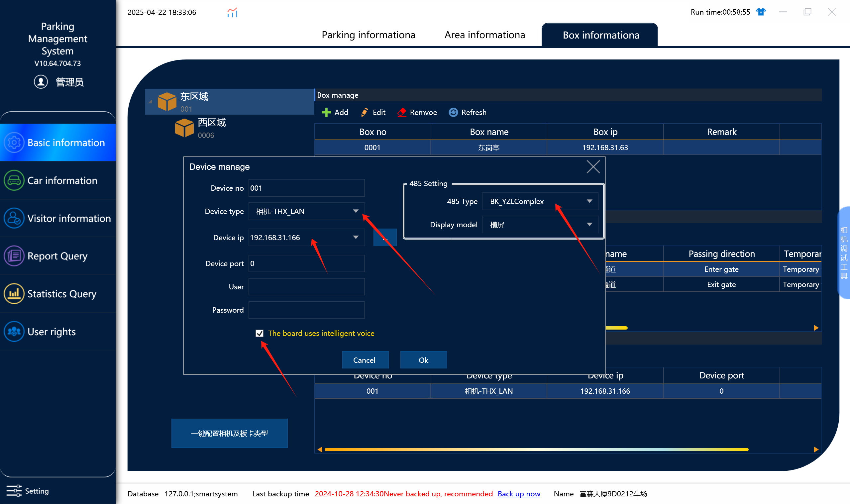850x504 pixels.
Task: Click the yellow channel table scrollbar thumb
Action: [616, 328]
